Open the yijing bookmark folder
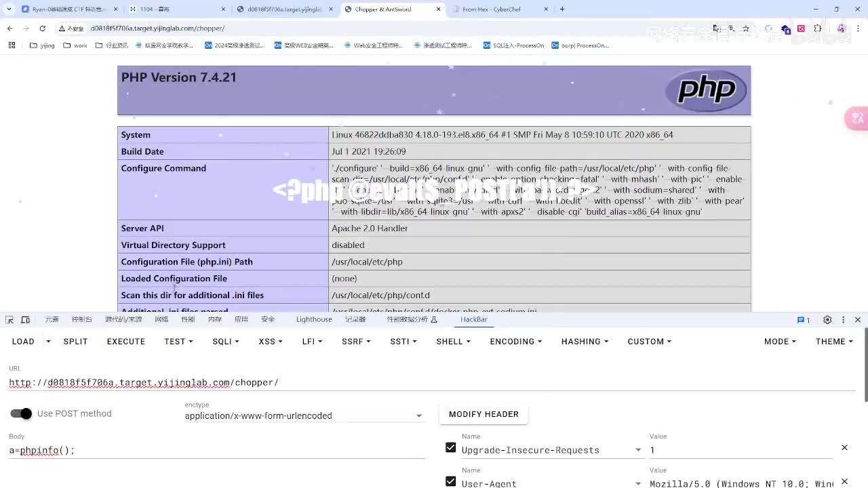This screenshot has height=488, width=868. (x=42, y=45)
